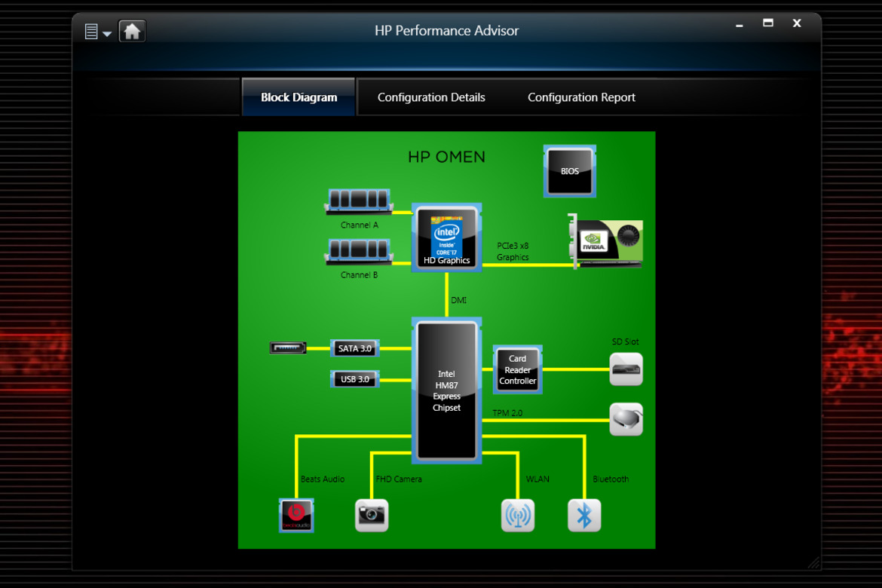Click the PCIe3 x8 Graphics label

tap(513, 252)
